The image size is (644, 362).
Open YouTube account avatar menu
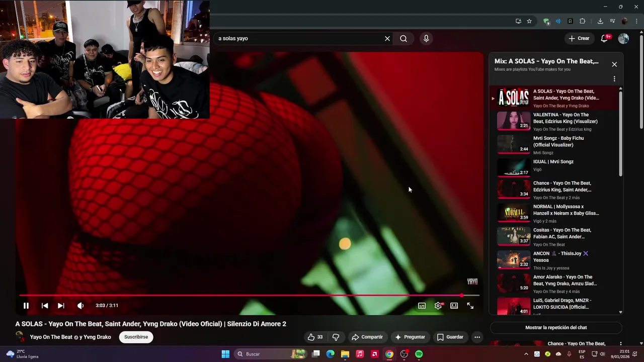(x=623, y=38)
